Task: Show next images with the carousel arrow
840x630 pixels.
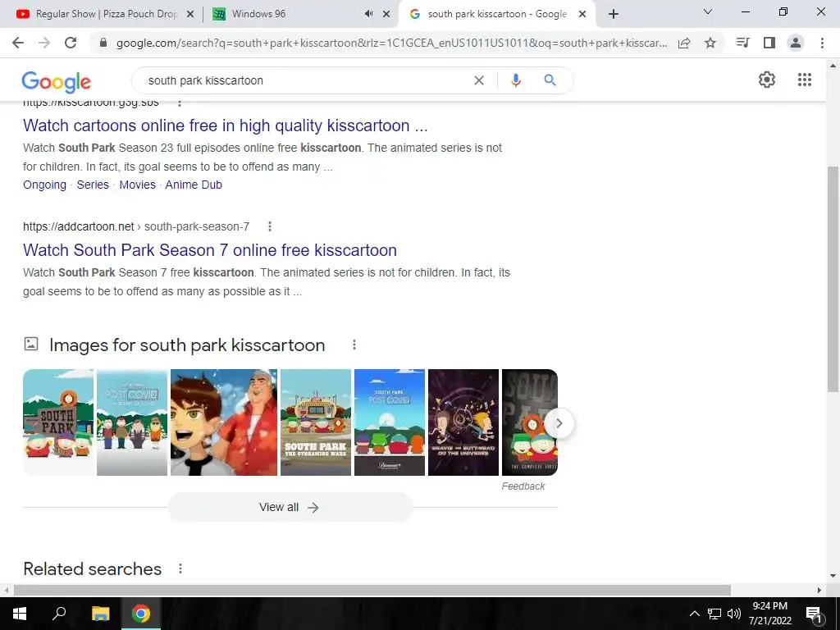Action: (x=559, y=423)
